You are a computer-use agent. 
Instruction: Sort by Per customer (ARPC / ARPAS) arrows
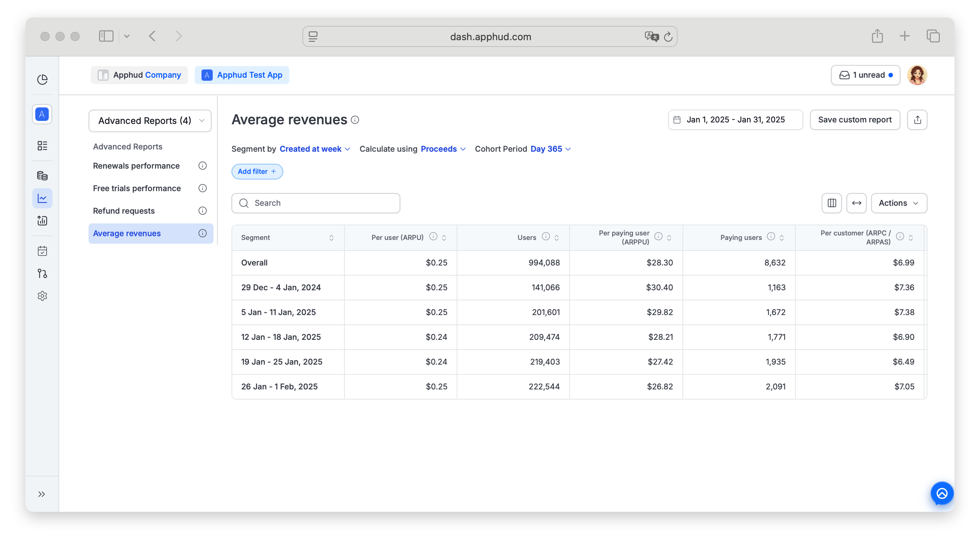[x=911, y=238]
